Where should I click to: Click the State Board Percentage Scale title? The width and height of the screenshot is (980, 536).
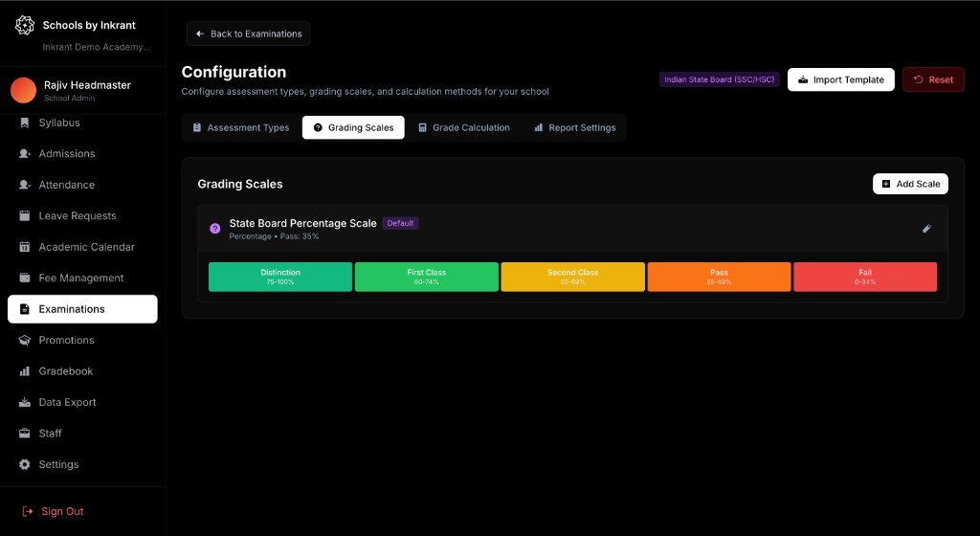302,223
